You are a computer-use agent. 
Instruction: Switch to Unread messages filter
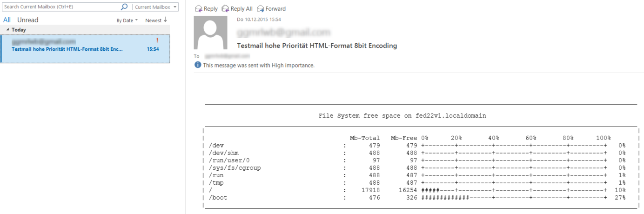click(x=28, y=20)
